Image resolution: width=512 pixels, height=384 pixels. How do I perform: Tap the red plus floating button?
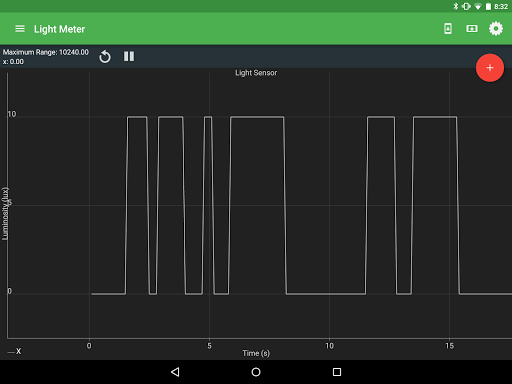[x=490, y=68]
